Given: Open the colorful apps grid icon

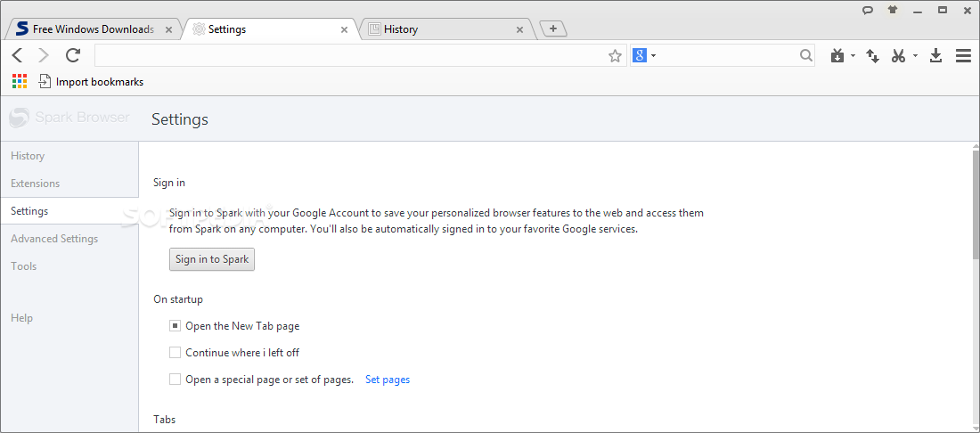Looking at the screenshot, I should coord(20,81).
